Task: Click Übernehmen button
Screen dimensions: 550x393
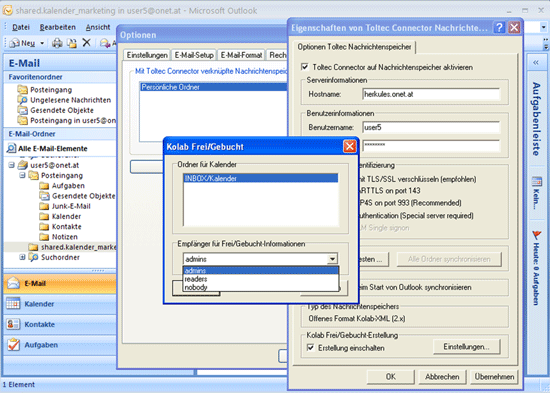Action: 494,377
